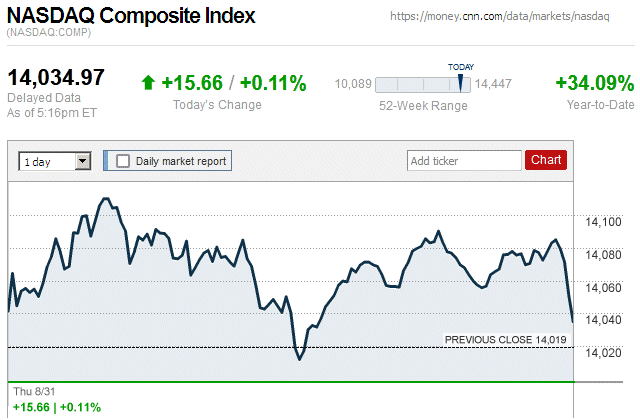Click the 52-week high value 14,447
Viewport: 640px width, 420px height.
[x=492, y=85]
